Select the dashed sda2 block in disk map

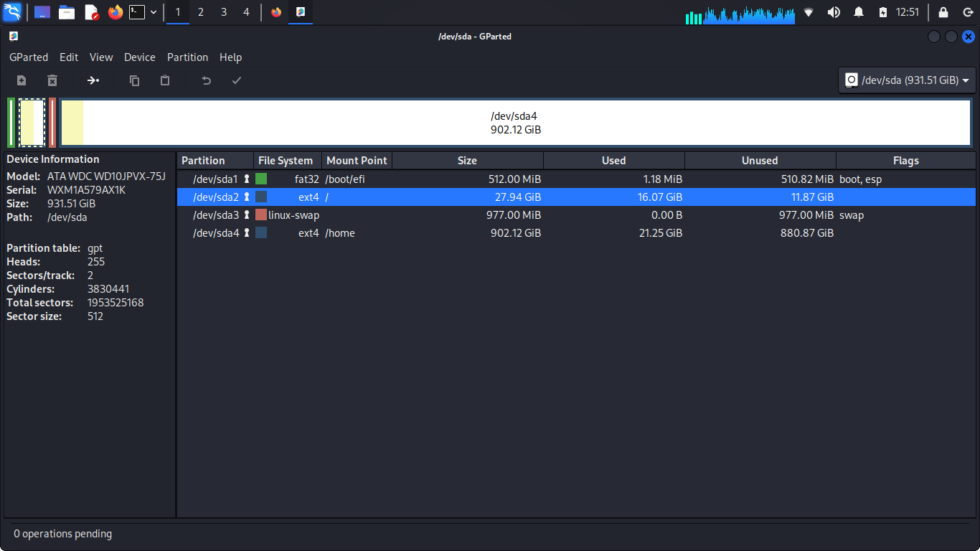32,123
